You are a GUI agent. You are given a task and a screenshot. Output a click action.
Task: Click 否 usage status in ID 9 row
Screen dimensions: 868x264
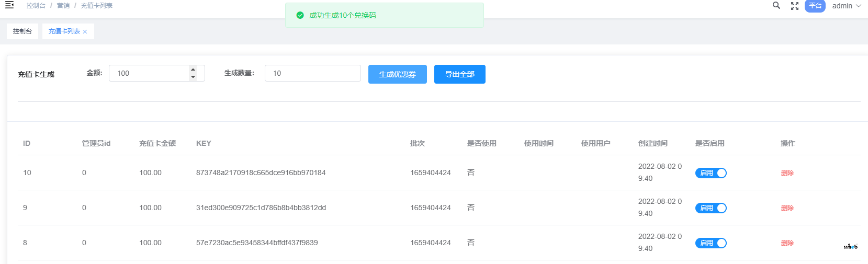(x=471, y=208)
